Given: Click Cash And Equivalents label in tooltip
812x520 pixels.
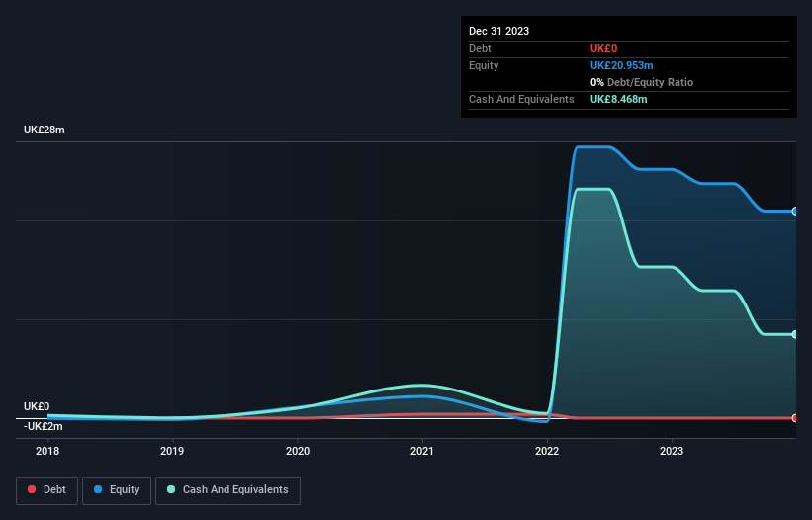Looking at the screenshot, I should pos(521,99).
